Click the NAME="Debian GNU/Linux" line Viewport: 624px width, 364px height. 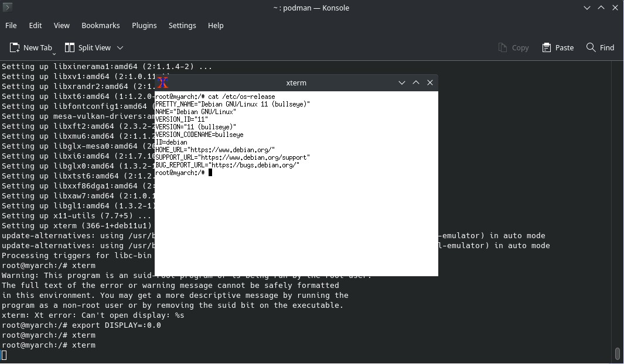pyautogui.click(x=195, y=112)
